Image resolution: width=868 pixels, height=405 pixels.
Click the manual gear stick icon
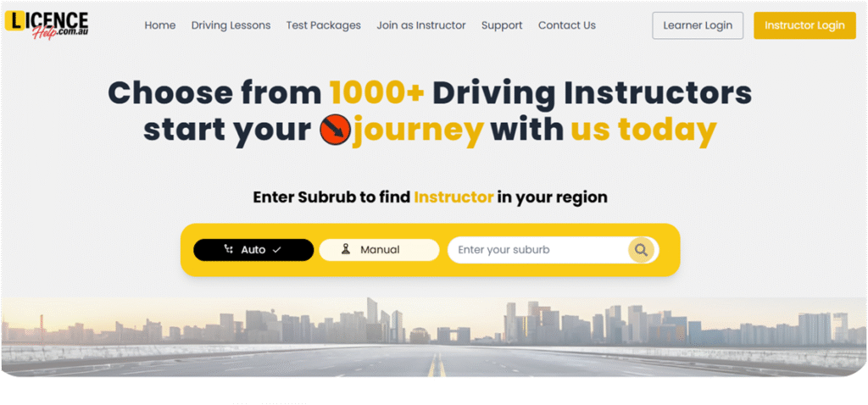point(346,250)
